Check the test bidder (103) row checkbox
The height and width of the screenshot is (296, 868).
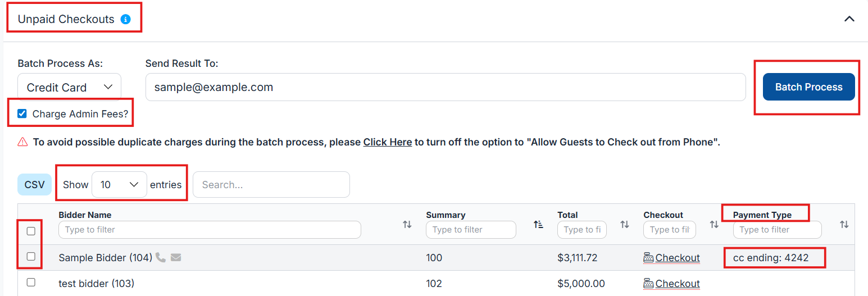pyautogui.click(x=31, y=283)
